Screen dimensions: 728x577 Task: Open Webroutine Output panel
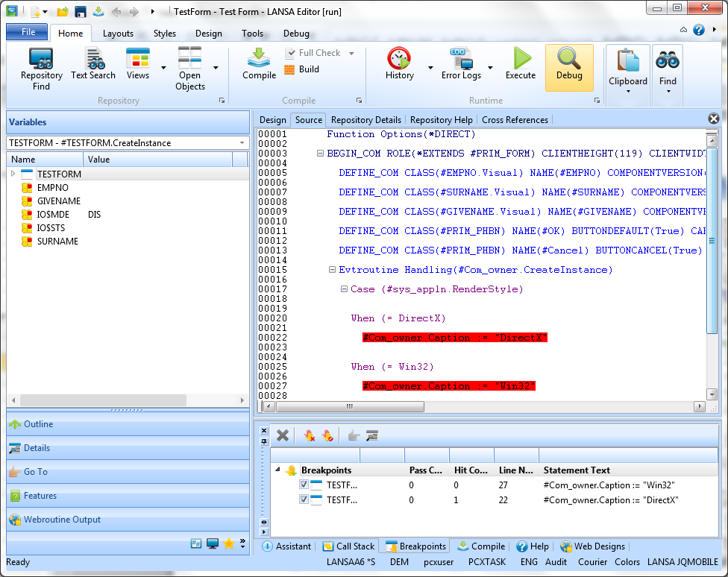128,520
